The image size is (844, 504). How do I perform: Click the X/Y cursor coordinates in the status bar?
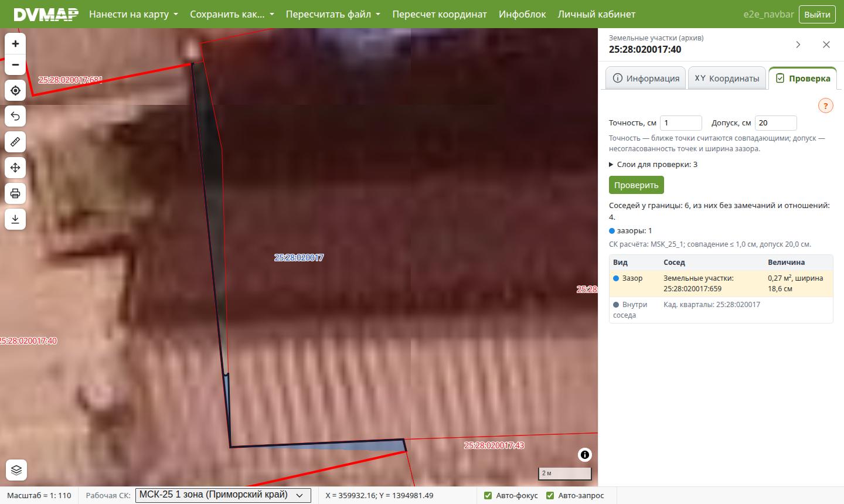(380, 495)
